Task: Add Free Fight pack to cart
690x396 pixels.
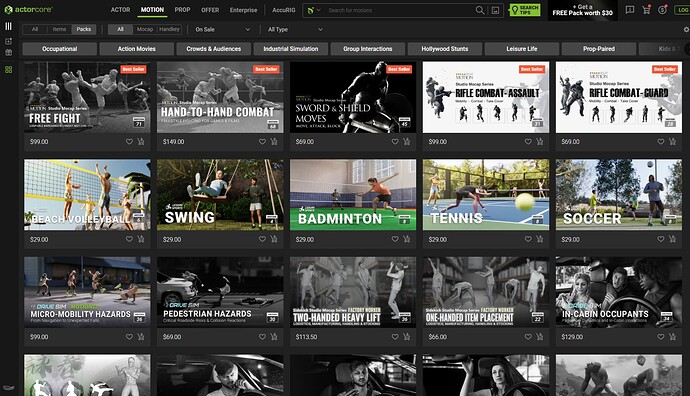Action: tap(141, 142)
